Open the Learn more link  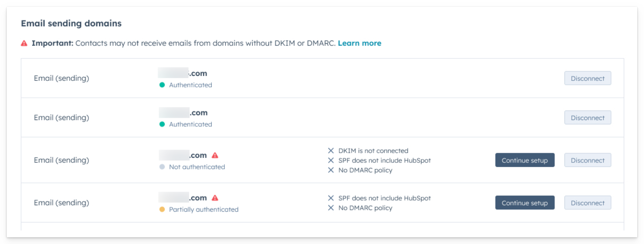pos(359,43)
